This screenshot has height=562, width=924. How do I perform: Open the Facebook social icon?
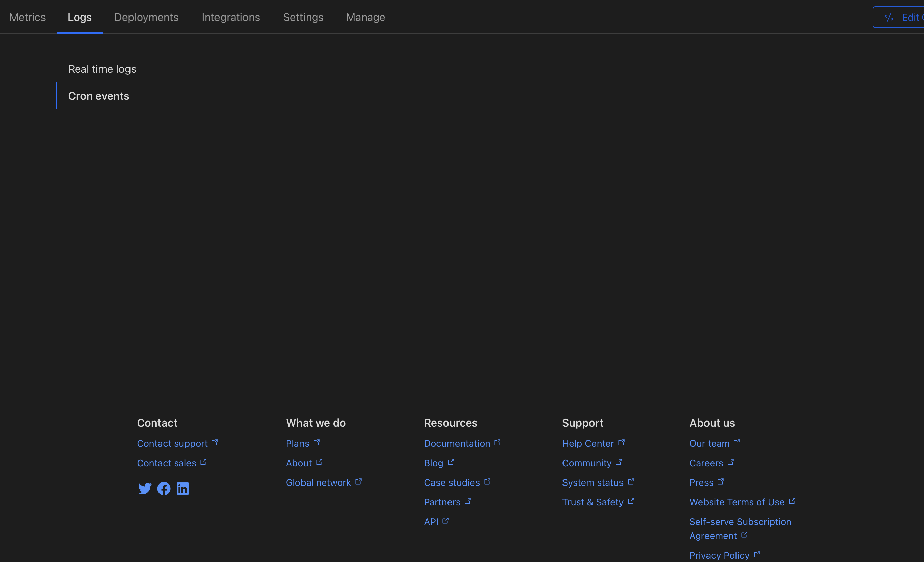click(x=164, y=489)
